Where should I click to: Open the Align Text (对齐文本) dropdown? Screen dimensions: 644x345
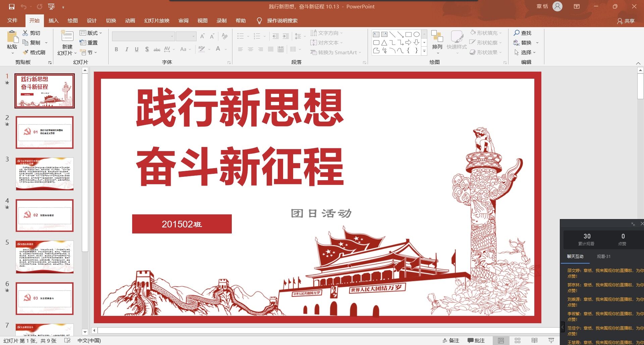point(327,43)
